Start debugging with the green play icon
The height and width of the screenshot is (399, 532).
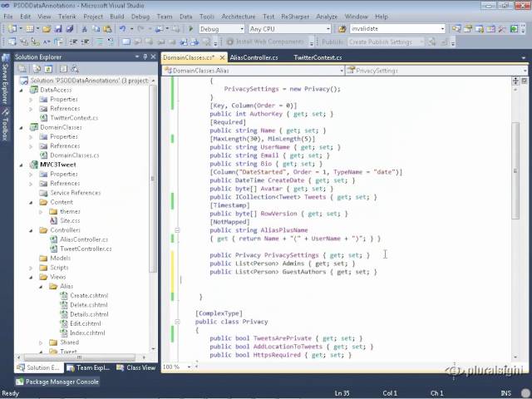[190, 29]
